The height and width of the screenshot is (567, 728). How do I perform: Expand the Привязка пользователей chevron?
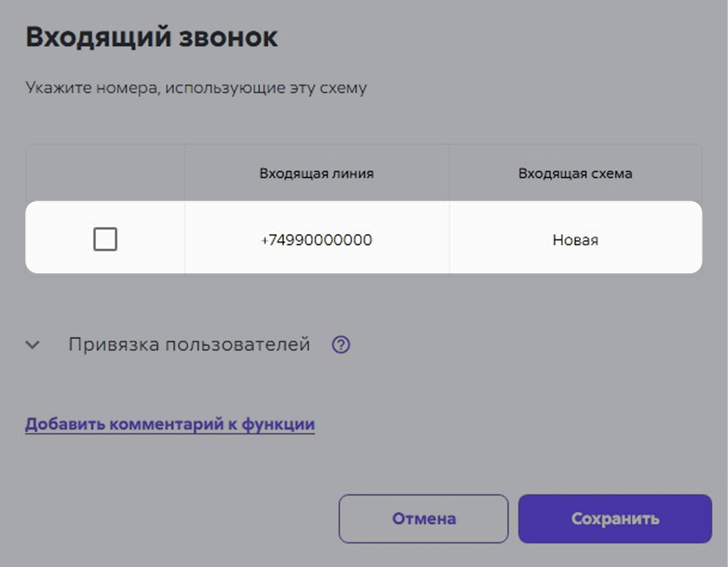(33, 345)
